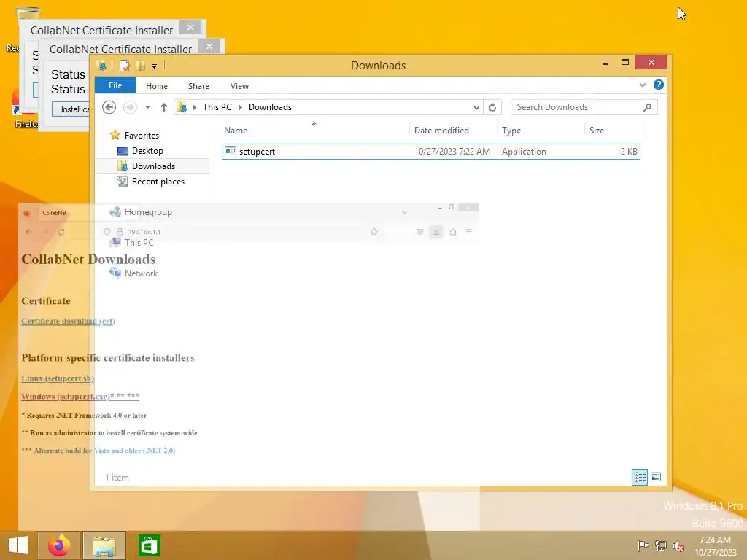Click the New folder quick access icon
The height and width of the screenshot is (560, 747).
click(x=141, y=66)
